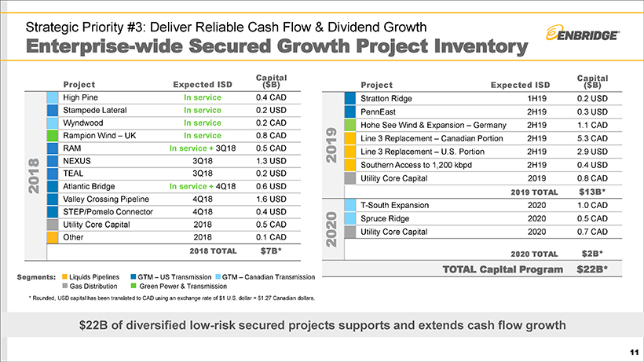Image resolution: width=644 pixels, height=362 pixels.
Task: Click the 2018 TOTAL $7B value
Action: 271,251
